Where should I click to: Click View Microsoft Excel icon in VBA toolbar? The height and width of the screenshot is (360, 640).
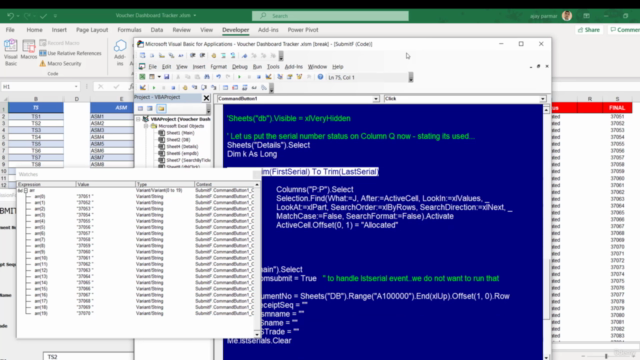[142, 77]
